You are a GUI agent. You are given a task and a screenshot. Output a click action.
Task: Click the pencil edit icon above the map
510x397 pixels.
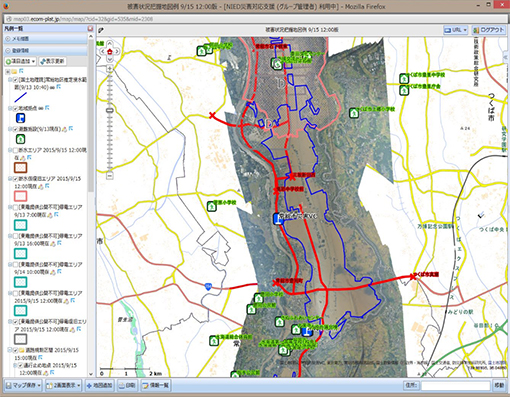click(101, 30)
